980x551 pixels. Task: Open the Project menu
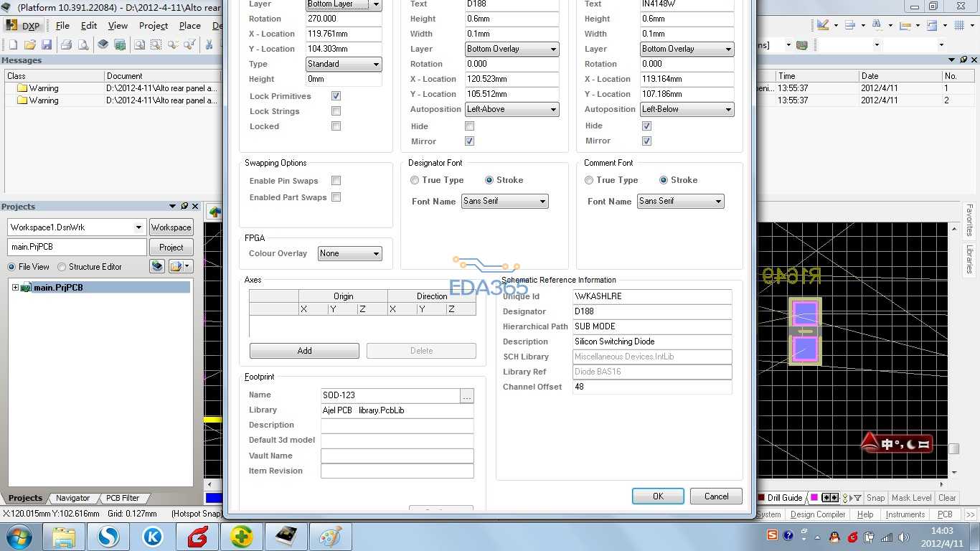click(x=154, y=25)
